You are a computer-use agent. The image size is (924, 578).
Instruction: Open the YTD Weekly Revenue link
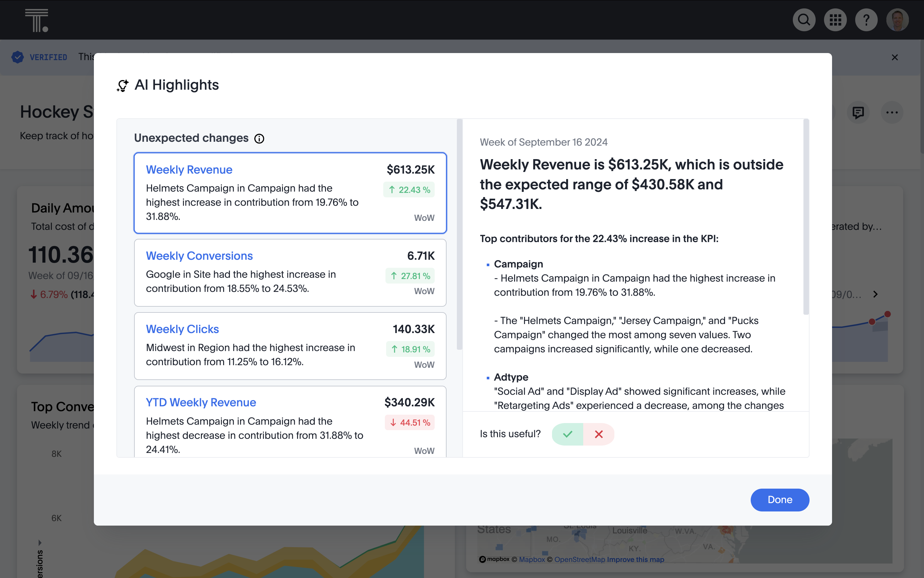tap(201, 402)
